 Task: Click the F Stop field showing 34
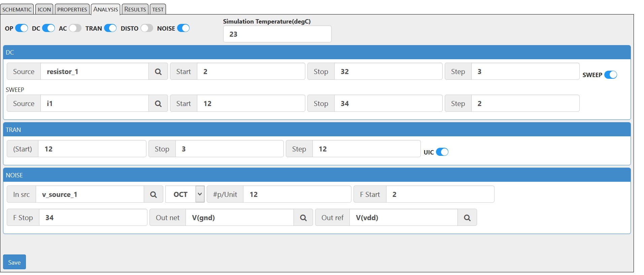pyautogui.click(x=93, y=217)
